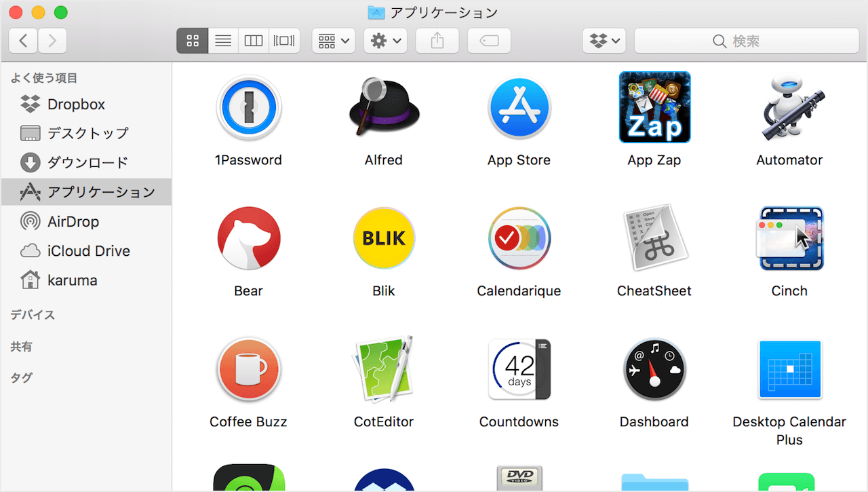This screenshot has width=868, height=492.
Task: Click the yellow Blik icon
Action: tap(384, 238)
